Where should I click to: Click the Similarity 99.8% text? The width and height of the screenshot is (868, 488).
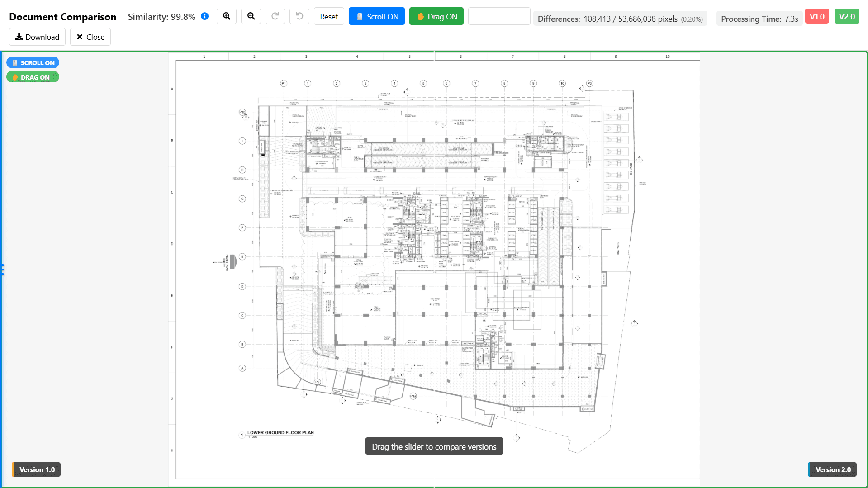point(161,17)
